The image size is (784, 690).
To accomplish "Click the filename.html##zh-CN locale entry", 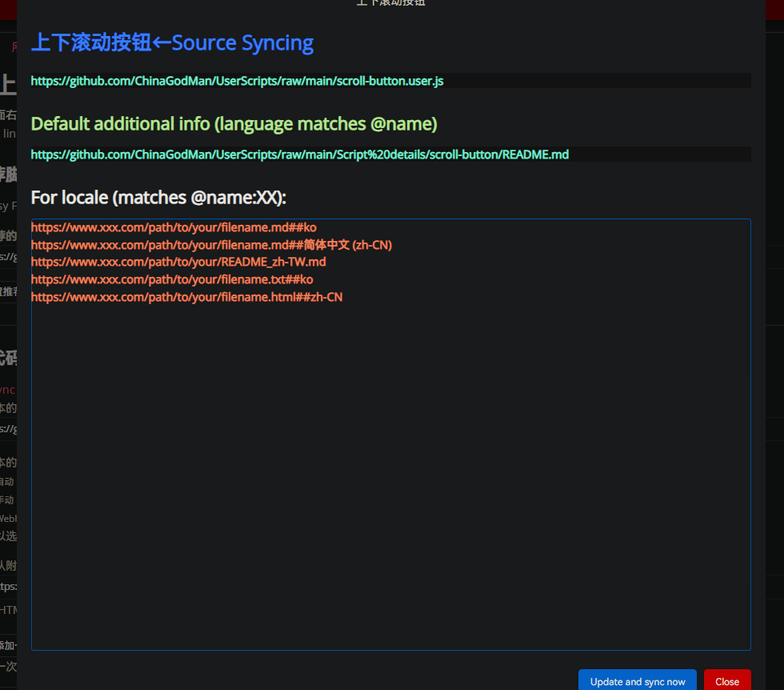I will [186, 296].
